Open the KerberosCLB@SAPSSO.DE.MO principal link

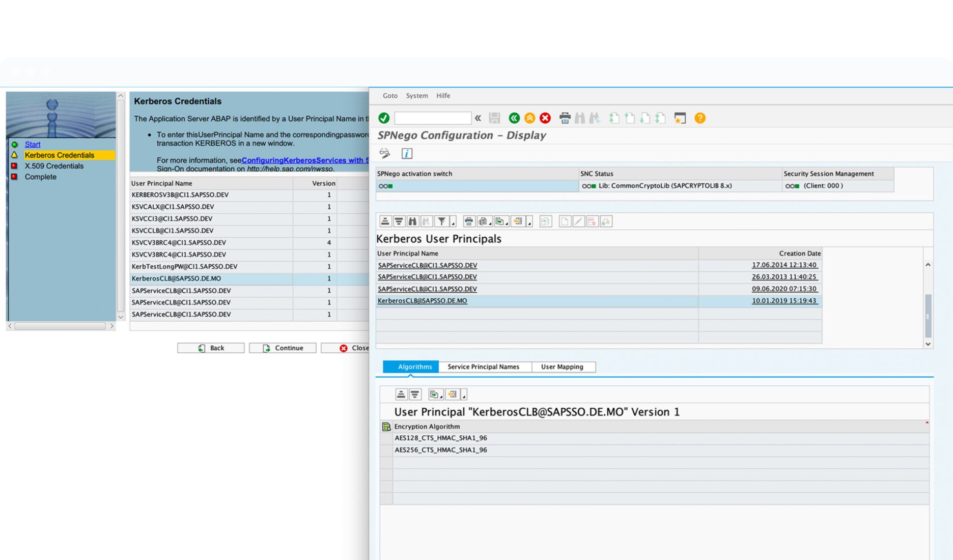[x=422, y=301]
